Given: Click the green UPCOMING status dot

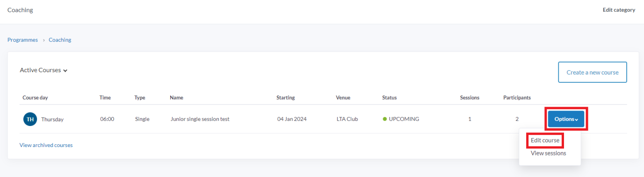Looking at the screenshot, I should point(384,119).
